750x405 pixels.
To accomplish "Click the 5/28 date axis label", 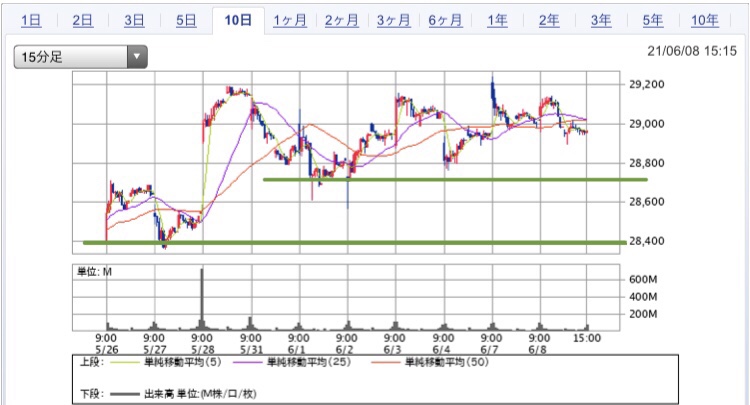I will (202, 350).
